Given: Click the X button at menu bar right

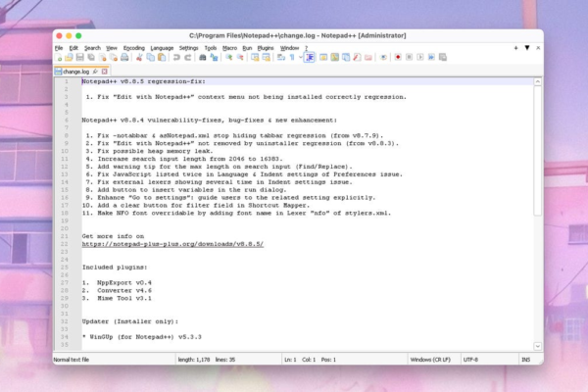Looking at the screenshot, I should pyautogui.click(x=538, y=48).
